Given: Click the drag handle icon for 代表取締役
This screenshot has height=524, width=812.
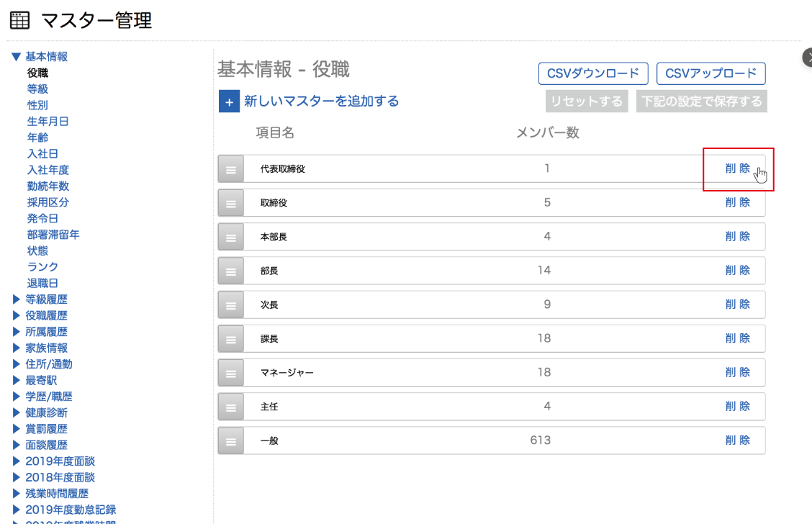Looking at the screenshot, I should click(x=230, y=169).
